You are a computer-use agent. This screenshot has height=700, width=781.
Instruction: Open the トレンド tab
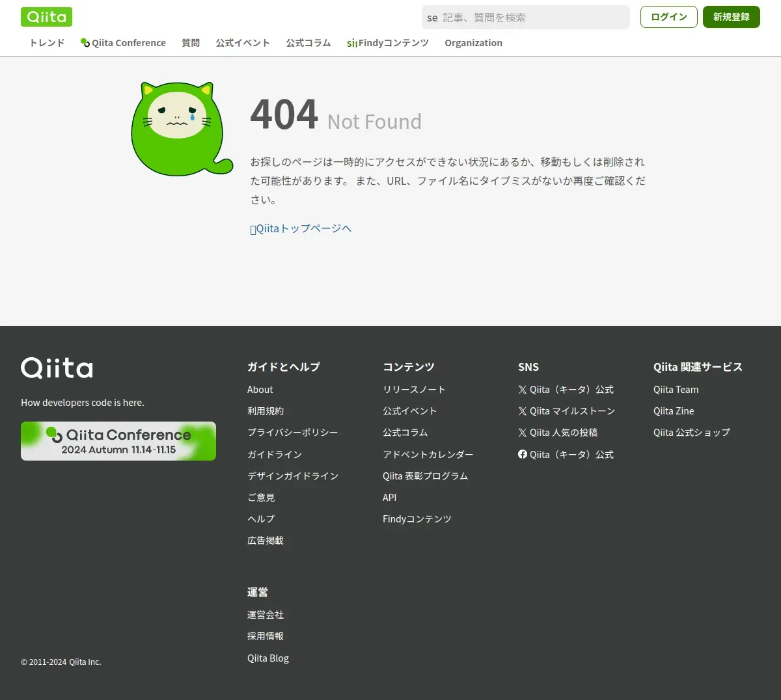[47, 43]
